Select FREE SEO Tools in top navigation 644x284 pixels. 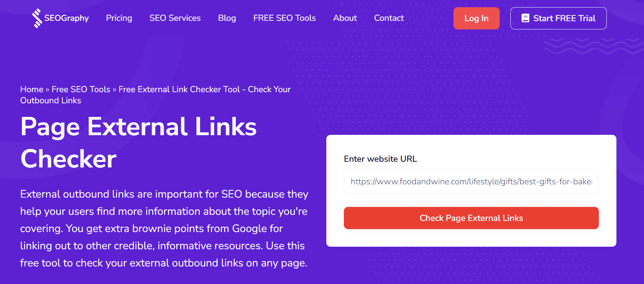tap(284, 18)
